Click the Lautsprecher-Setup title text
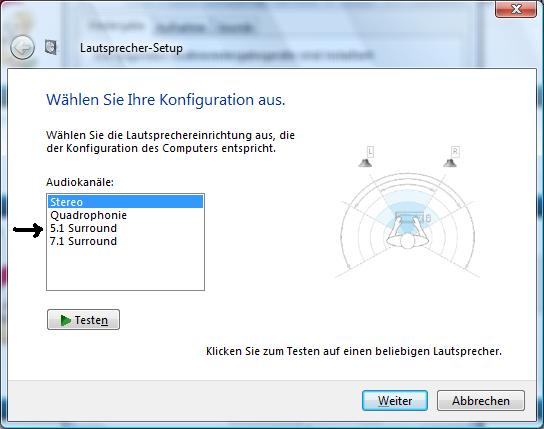Screen dimensions: 544x429 tap(131, 48)
